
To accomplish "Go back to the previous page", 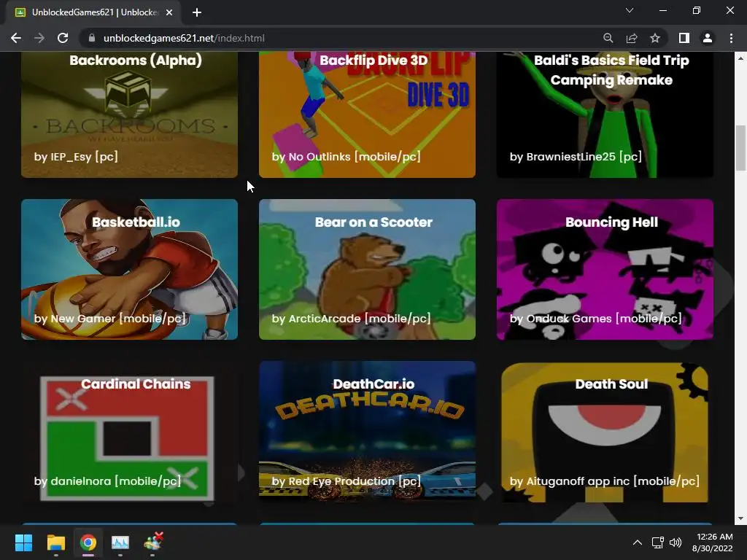I will [x=16, y=38].
